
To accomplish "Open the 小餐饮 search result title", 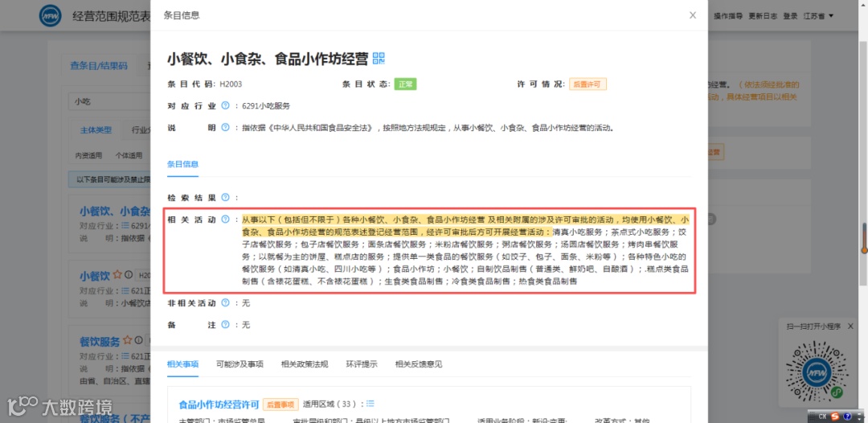I will [95, 275].
